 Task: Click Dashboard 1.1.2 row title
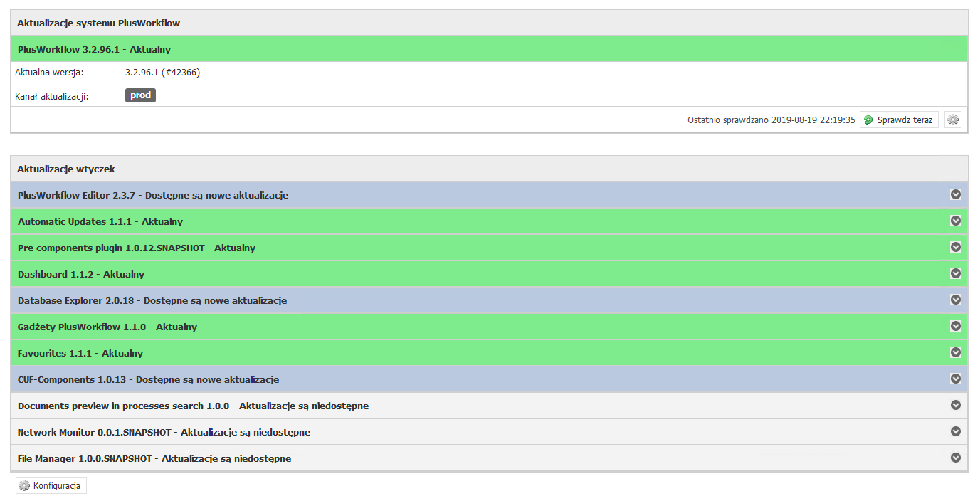click(x=81, y=274)
